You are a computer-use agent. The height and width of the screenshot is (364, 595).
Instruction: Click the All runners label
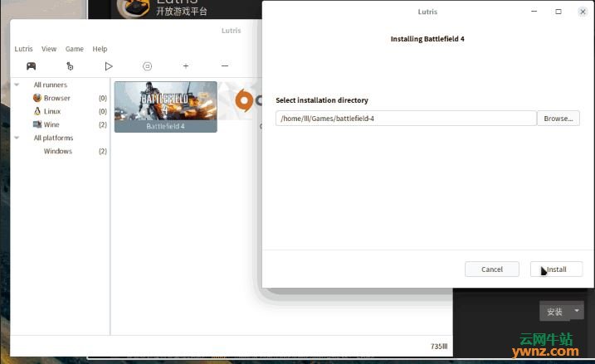click(x=50, y=85)
